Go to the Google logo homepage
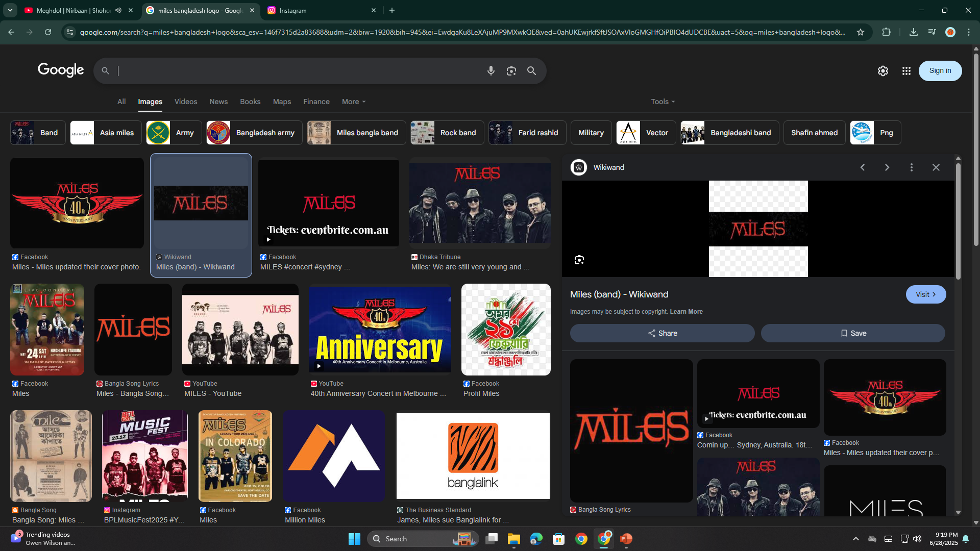The width and height of the screenshot is (980, 551). pyautogui.click(x=61, y=70)
